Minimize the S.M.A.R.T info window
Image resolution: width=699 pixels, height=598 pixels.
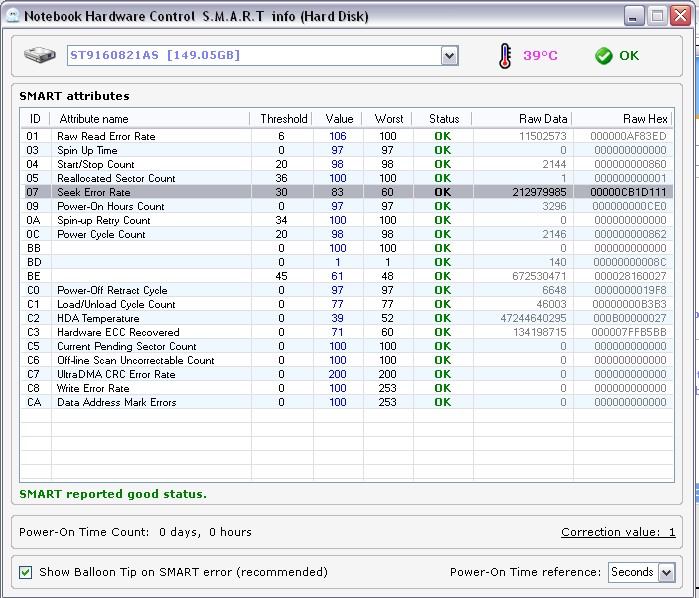pos(633,16)
